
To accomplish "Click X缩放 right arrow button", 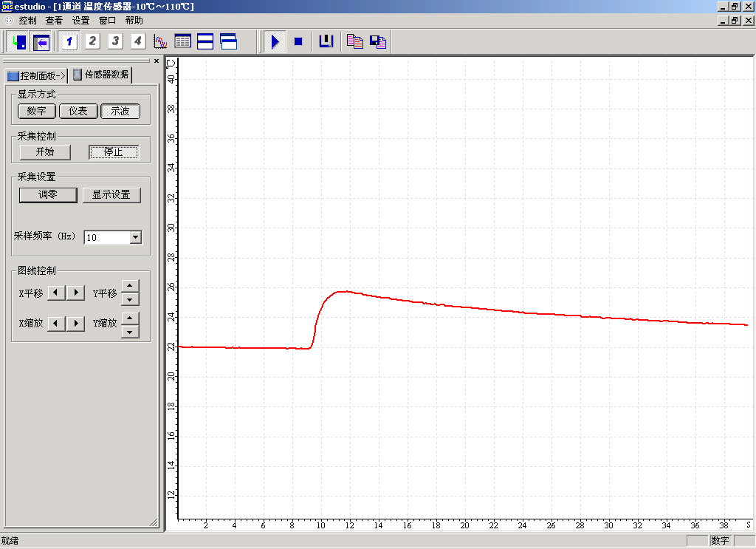I will (x=76, y=324).
